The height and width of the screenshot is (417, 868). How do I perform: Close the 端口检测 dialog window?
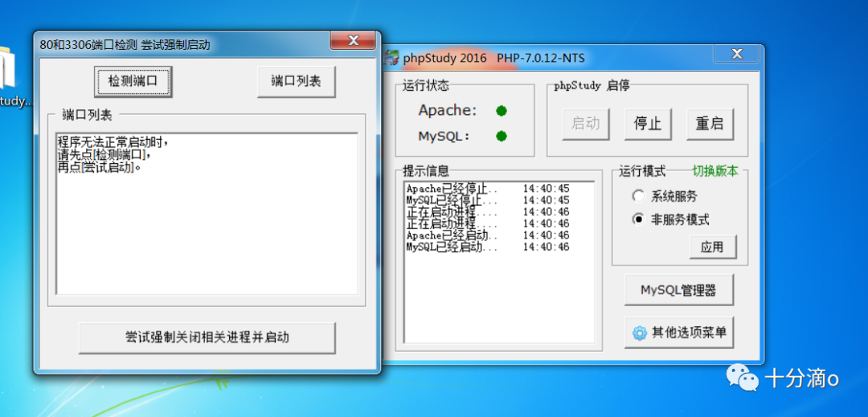pyautogui.click(x=353, y=40)
